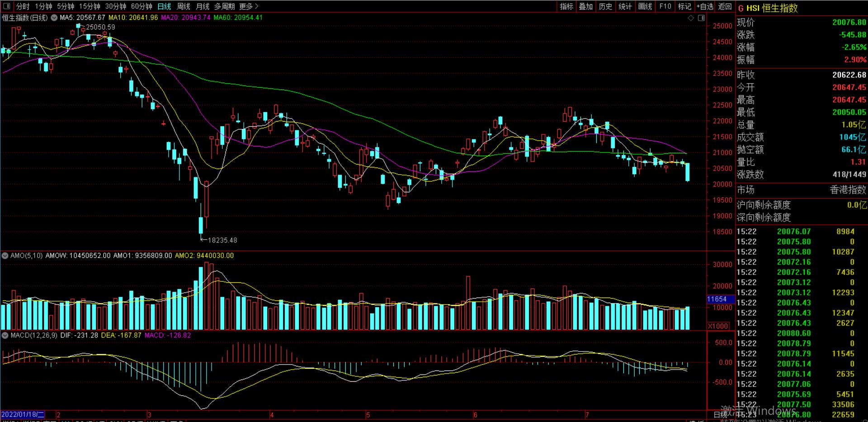Click the X1000 volume scale label
This screenshot has width=868, height=422.
718,326
